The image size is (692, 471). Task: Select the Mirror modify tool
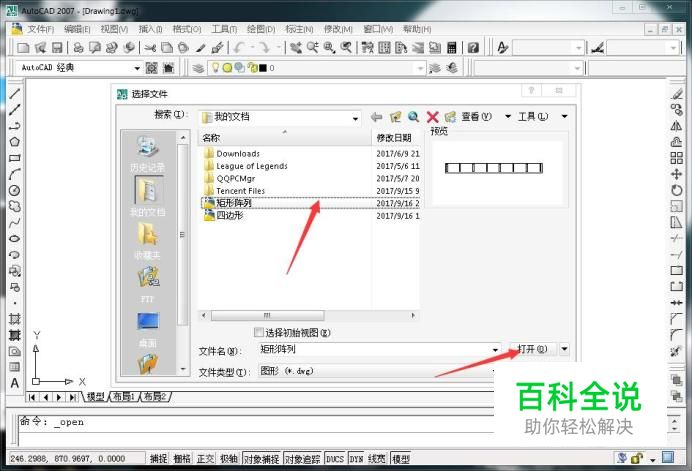(676, 126)
